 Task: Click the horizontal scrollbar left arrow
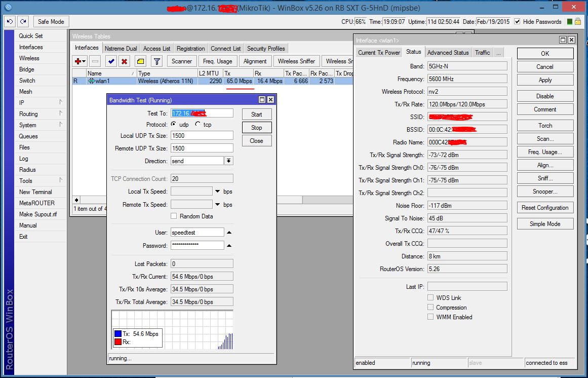(x=77, y=200)
